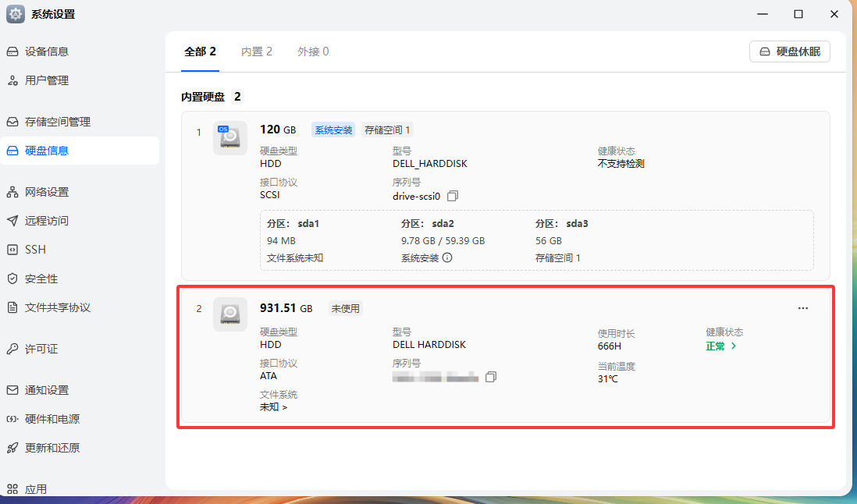Open 设备信息 in the sidebar

click(47, 51)
